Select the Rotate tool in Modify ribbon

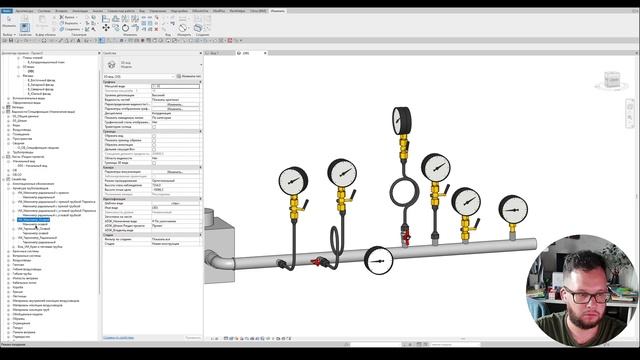click(x=125, y=28)
